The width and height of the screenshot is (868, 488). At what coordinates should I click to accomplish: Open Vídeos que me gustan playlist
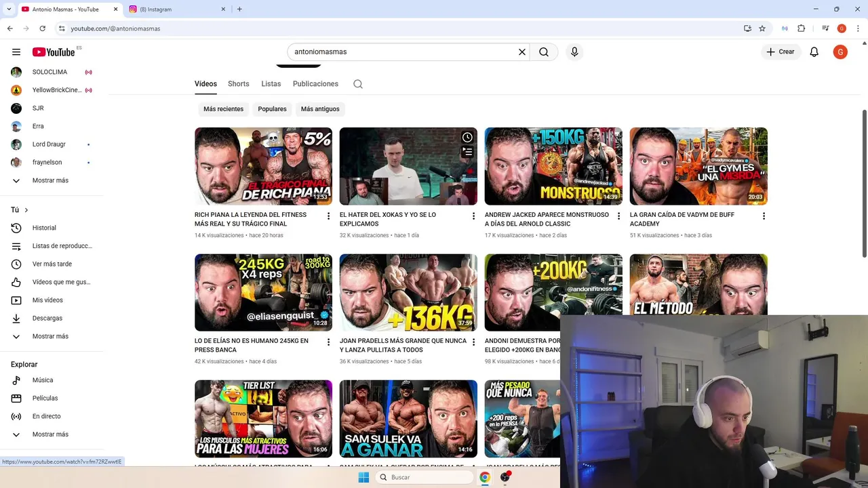(52, 282)
